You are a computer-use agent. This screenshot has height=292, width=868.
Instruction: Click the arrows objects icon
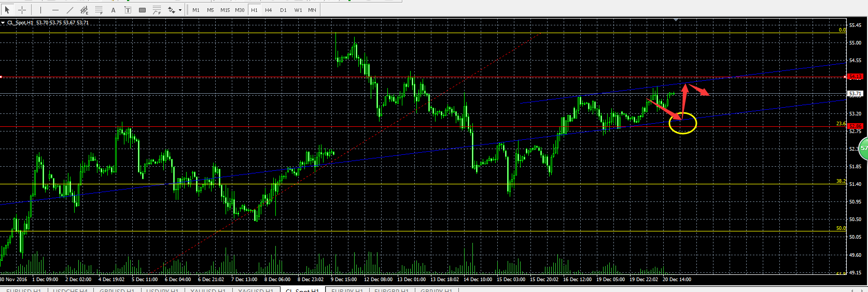pyautogui.click(x=171, y=10)
